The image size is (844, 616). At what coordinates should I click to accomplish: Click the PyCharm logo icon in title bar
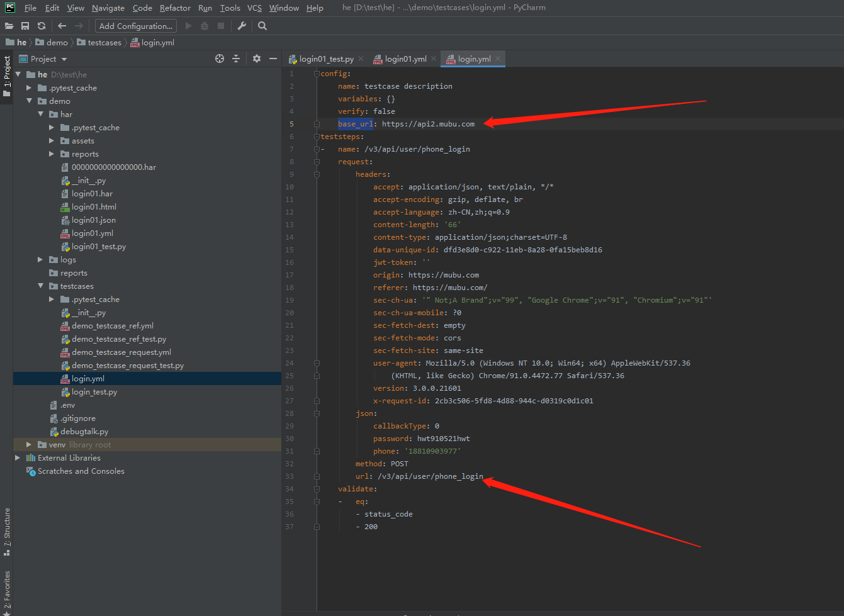[10, 8]
